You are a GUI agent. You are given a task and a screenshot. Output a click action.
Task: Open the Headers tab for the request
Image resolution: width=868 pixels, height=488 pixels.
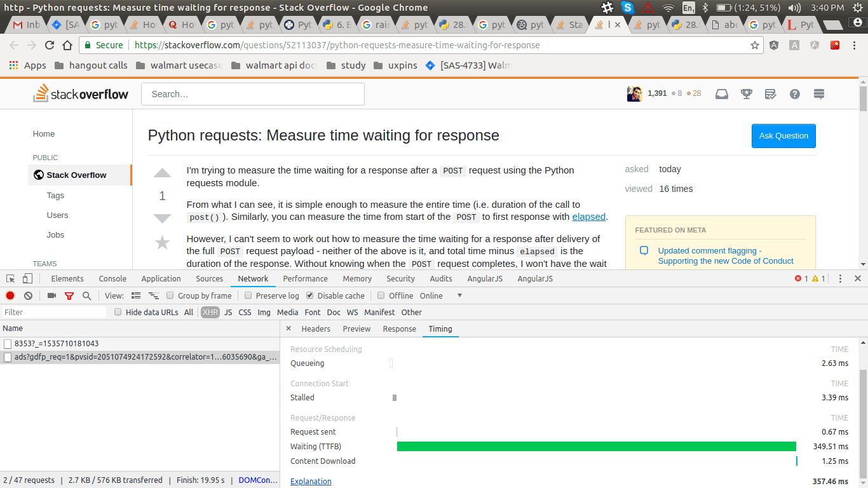pyautogui.click(x=316, y=329)
